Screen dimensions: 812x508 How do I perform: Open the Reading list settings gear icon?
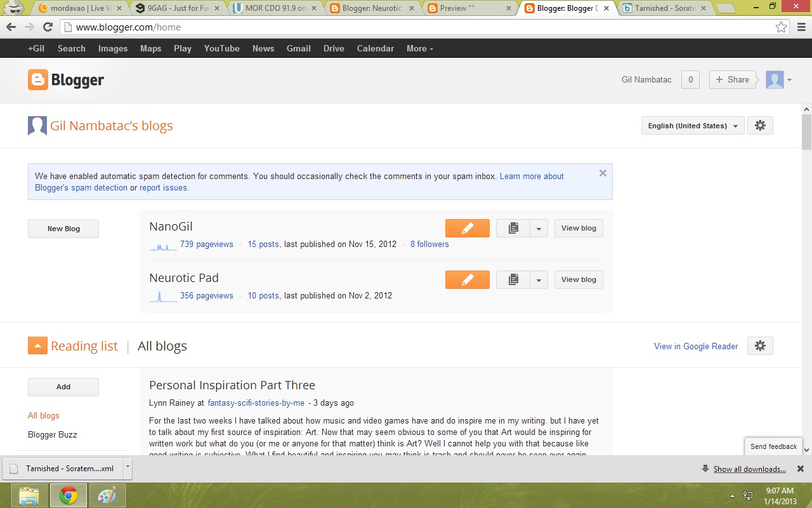tap(760, 346)
